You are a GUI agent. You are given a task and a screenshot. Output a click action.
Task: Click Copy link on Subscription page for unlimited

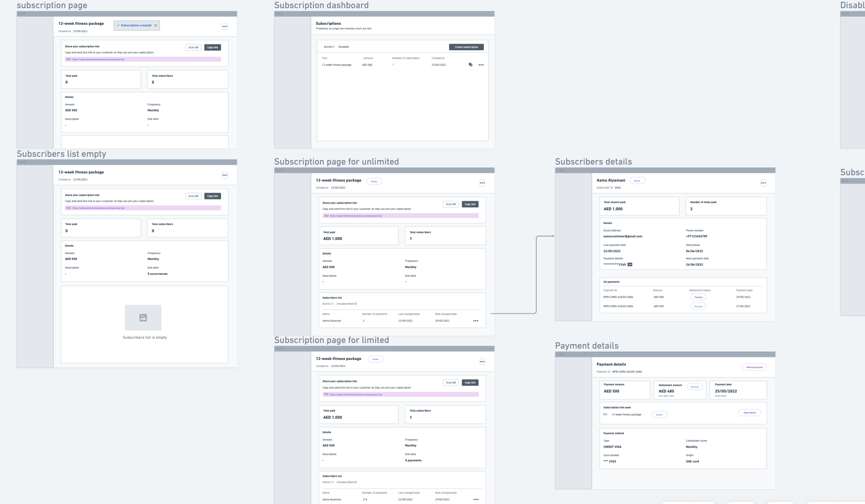tap(470, 204)
